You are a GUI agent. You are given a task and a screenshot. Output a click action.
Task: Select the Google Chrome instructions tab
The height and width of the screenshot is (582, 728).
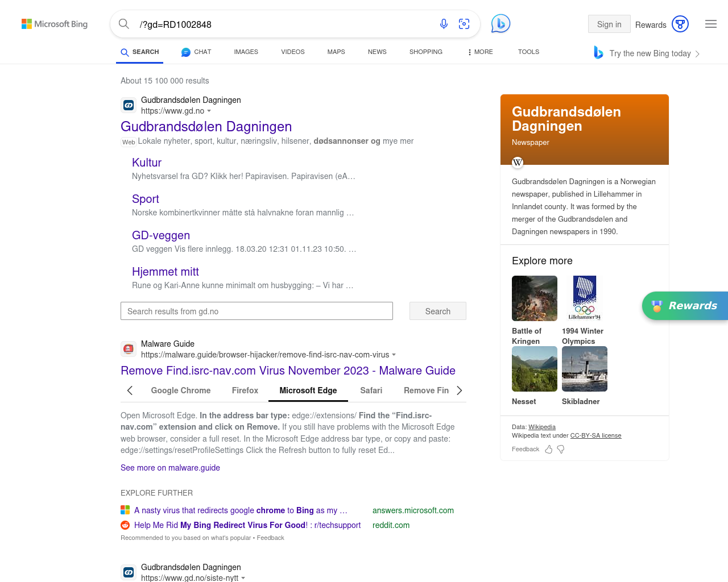181,390
